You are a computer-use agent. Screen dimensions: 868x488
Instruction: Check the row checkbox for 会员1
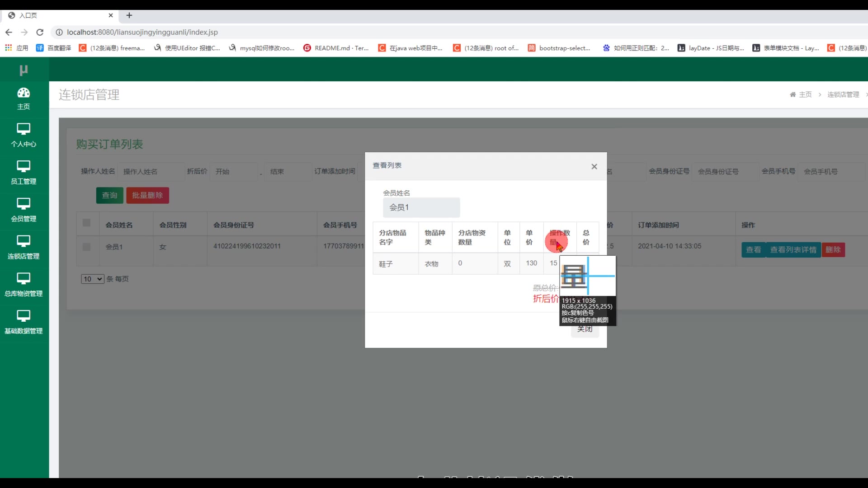point(87,247)
